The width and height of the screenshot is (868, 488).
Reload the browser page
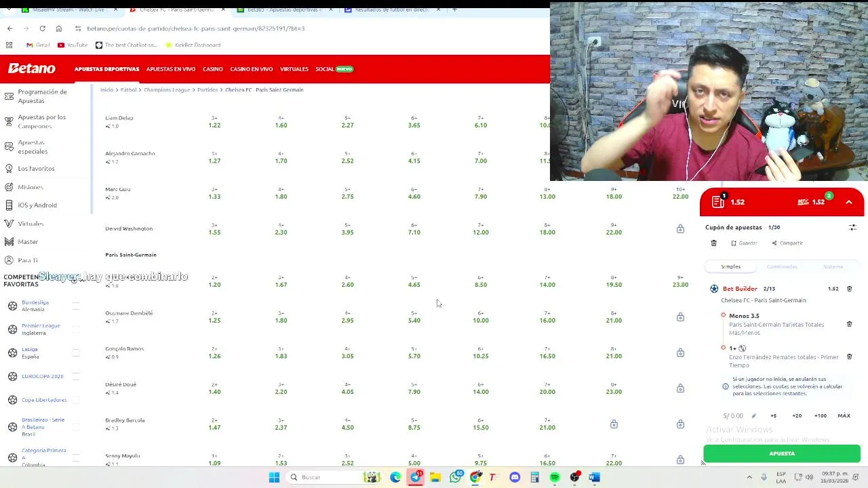tap(42, 28)
